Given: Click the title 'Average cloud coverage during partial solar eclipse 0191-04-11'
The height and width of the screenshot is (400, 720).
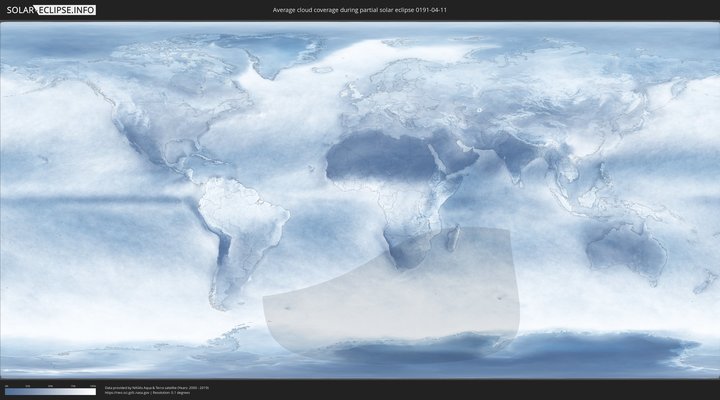Looking at the screenshot, I should click(360, 10).
